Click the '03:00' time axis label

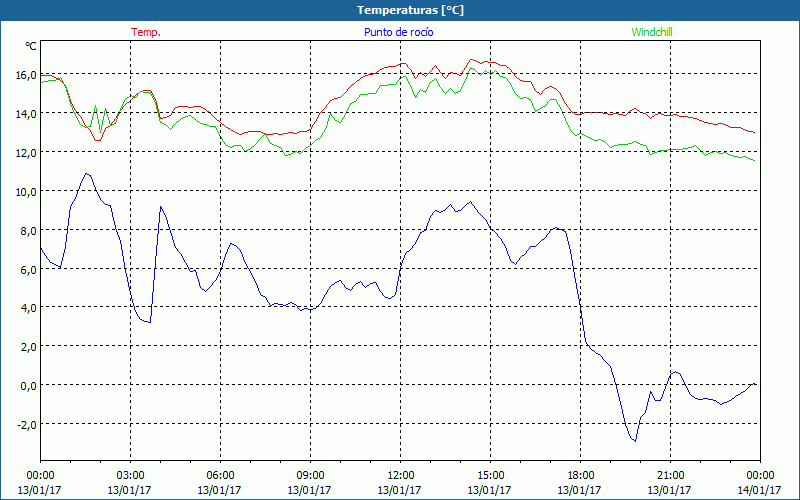point(130,476)
